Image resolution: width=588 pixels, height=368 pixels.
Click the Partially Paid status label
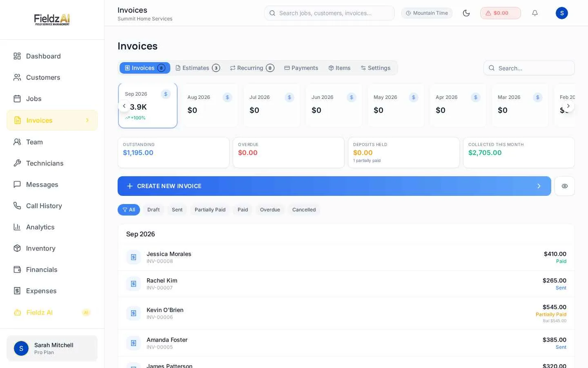click(551, 314)
